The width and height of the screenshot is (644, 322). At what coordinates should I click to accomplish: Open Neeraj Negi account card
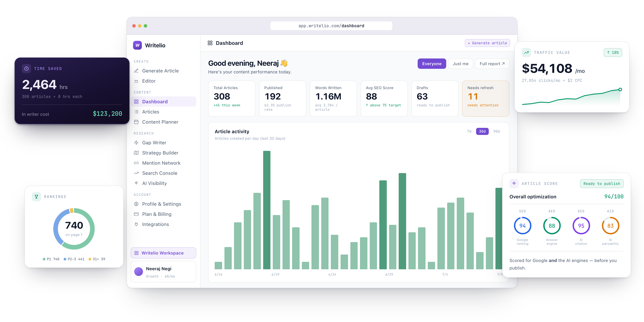pyautogui.click(x=163, y=272)
